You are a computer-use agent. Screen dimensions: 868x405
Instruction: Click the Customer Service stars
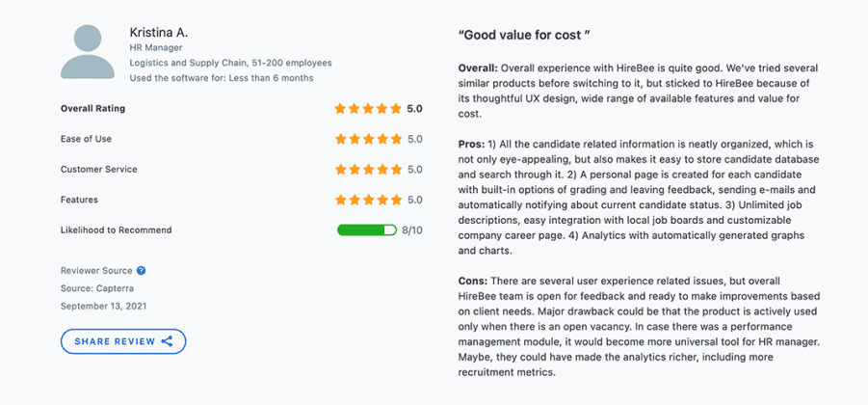(x=368, y=169)
